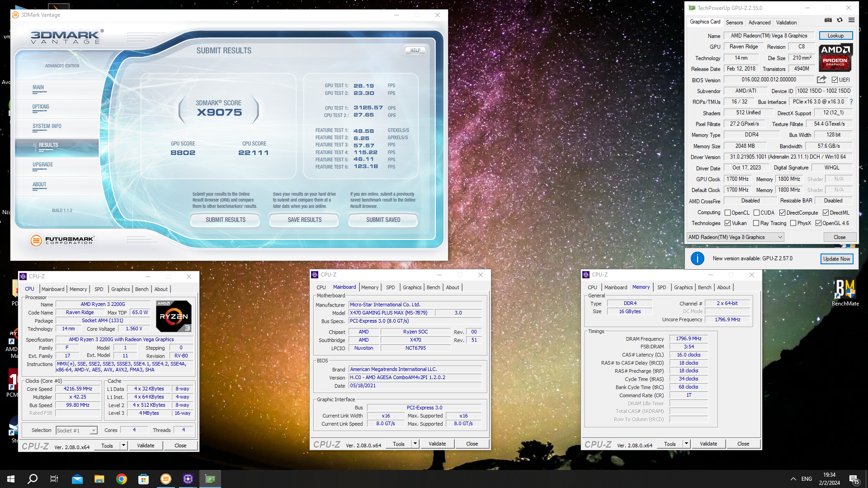The width and height of the screenshot is (868, 488).
Task: Open taskbar Search magnifier icon
Action: [33, 479]
